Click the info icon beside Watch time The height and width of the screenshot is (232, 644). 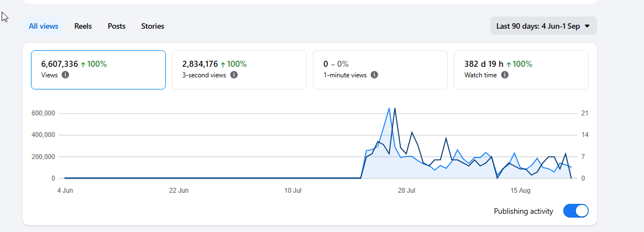pyautogui.click(x=504, y=75)
